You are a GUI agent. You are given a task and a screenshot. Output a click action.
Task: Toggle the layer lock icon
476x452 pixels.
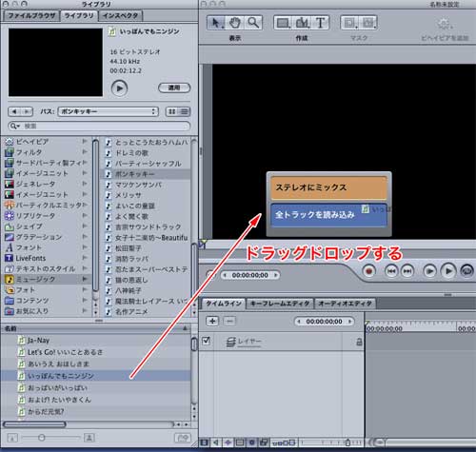[359, 342]
